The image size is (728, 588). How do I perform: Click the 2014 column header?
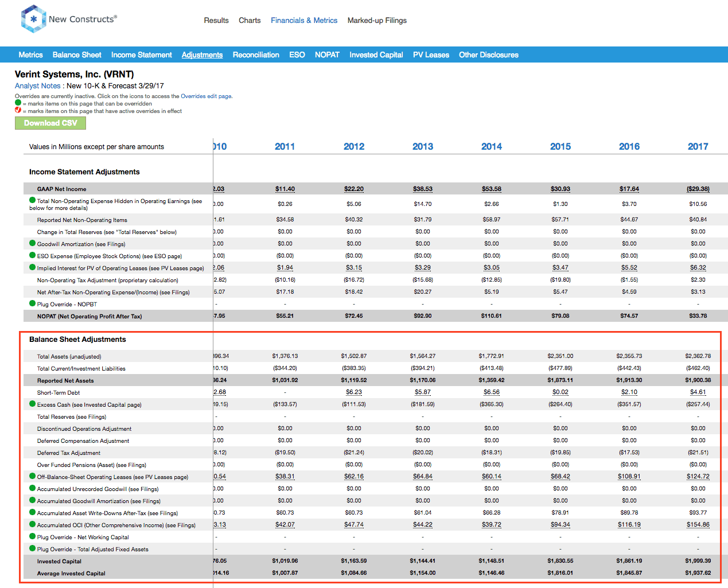(x=492, y=146)
